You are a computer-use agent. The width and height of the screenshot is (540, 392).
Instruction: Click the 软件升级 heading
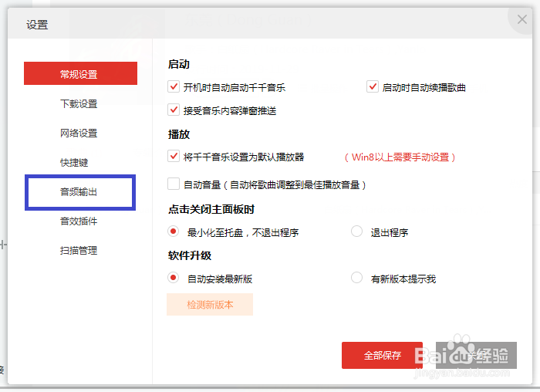[190, 255]
